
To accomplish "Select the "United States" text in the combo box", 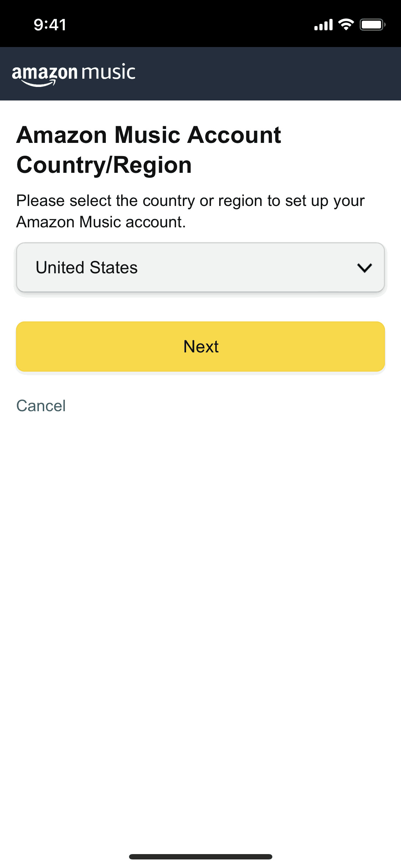I will pos(87,268).
